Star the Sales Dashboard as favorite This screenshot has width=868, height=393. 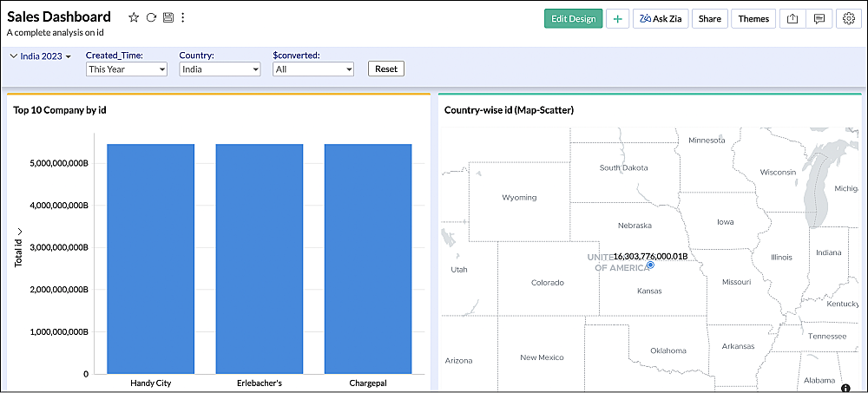(x=134, y=17)
